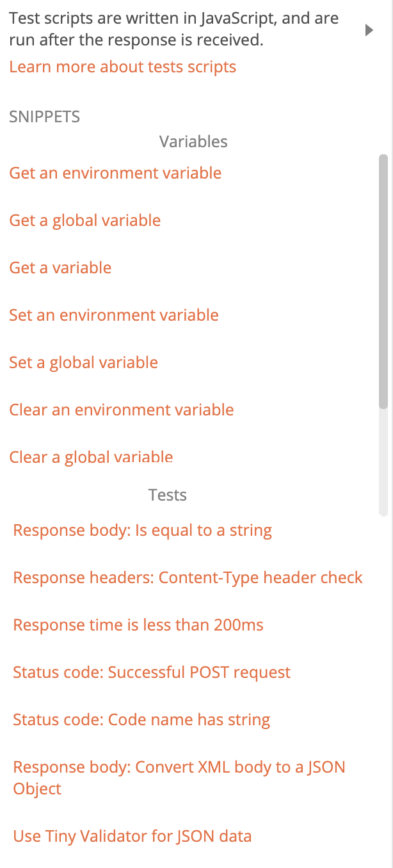Add 'Status code: Successful POST request' test
Viewport: 393px width, 868px height.
152,672
